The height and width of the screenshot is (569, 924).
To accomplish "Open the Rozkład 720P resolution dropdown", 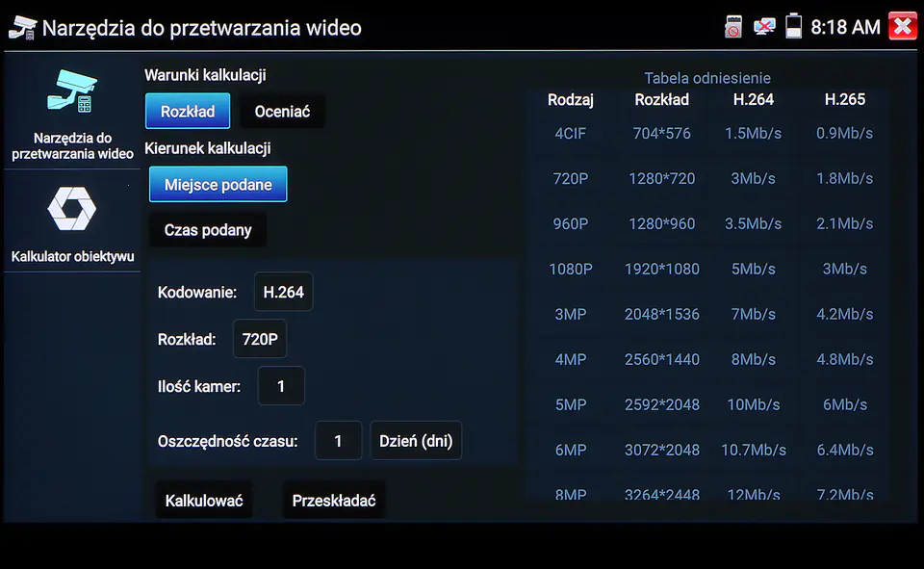I will 260,339.
